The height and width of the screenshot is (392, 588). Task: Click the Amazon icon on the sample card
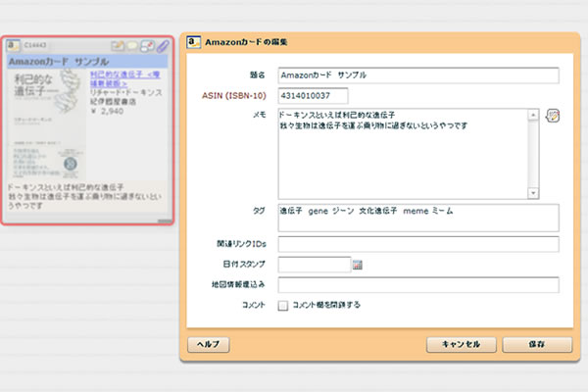(x=15, y=45)
